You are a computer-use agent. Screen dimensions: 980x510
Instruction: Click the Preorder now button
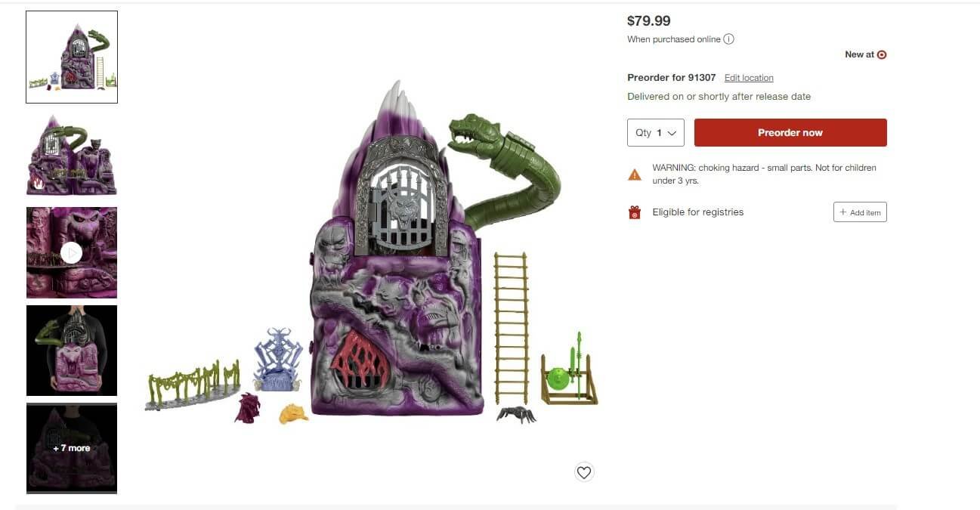point(790,132)
